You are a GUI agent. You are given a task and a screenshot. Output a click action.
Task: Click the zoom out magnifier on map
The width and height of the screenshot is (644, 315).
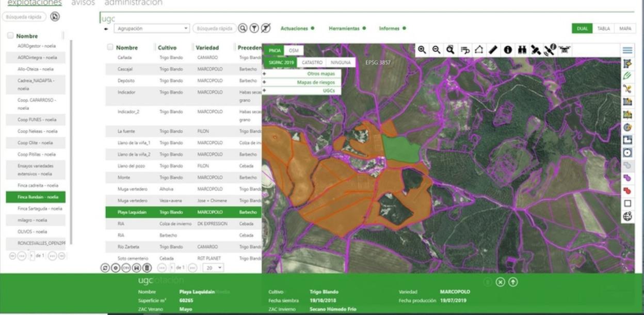coord(436,50)
